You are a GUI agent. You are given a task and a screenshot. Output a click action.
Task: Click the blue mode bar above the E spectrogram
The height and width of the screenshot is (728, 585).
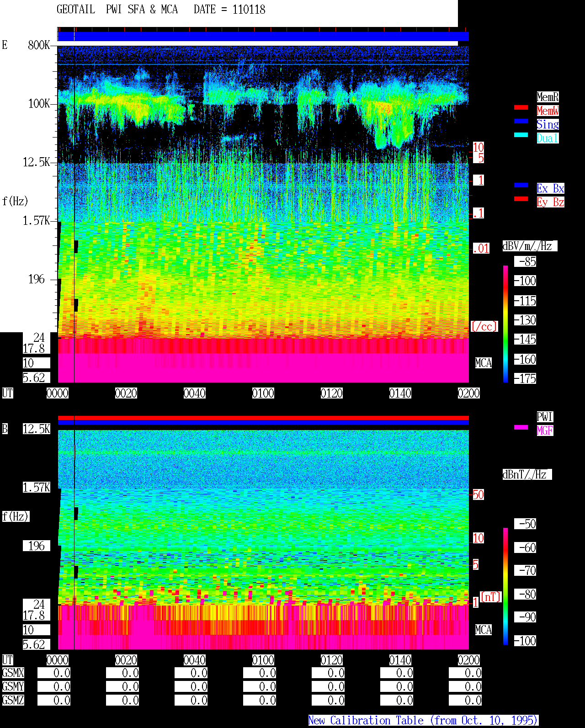[x=263, y=36]
